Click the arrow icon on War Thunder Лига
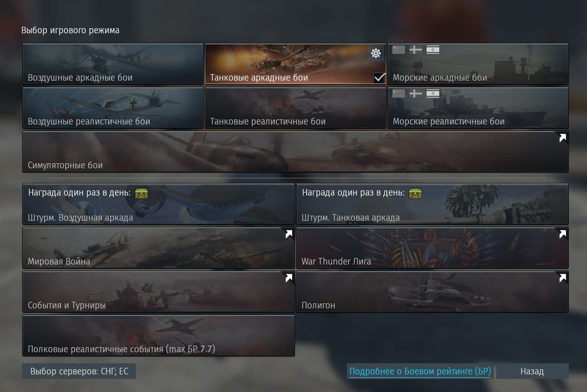Screen dimensions: 587x392 [x=562, y=234]
